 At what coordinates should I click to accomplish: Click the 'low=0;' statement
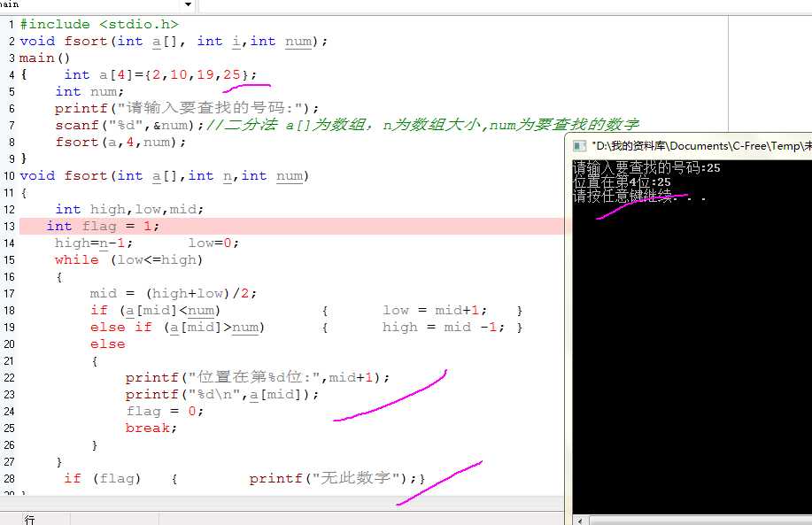coord(213,243)
